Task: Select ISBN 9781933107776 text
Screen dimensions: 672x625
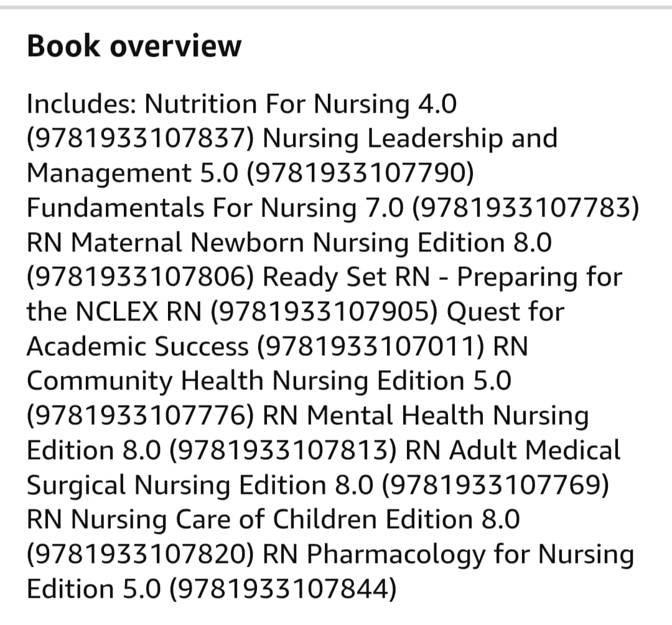Action: point(140,415)
